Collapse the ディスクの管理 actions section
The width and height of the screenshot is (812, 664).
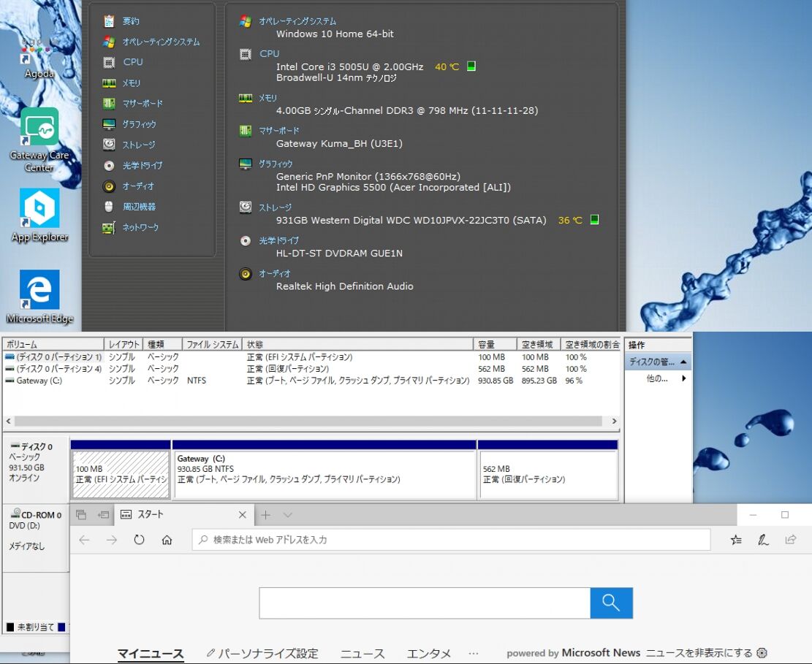pyautogui.click(x=683, y=362)
